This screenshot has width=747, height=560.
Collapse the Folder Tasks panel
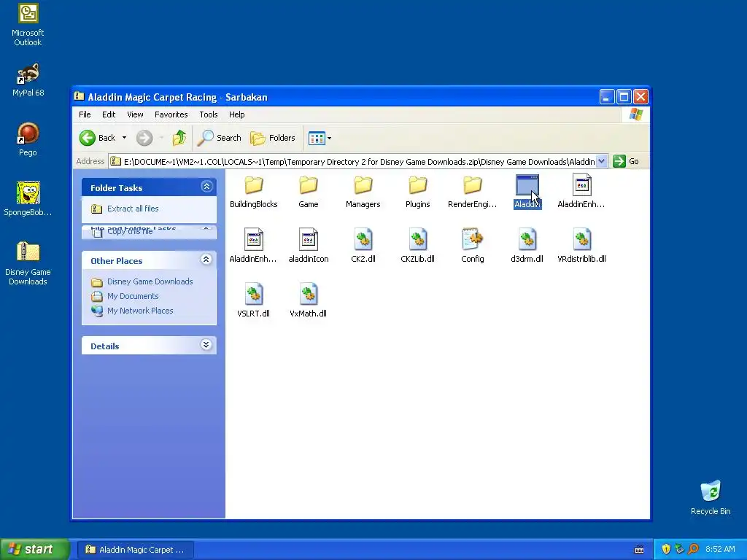pyautogui.click(x=206, y=187)
